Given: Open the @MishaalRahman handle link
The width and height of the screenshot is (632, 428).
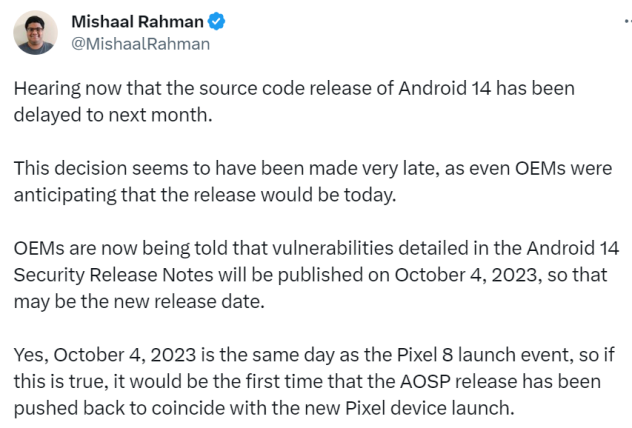Looking at the screenshot, I should click(x=141, y=43).
